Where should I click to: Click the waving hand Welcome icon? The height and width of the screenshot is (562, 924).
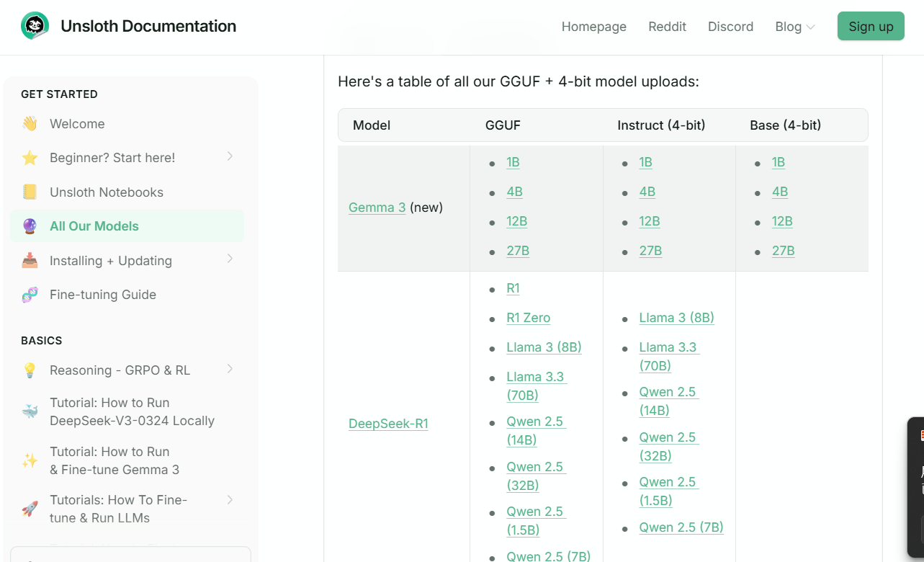(30, 124)
